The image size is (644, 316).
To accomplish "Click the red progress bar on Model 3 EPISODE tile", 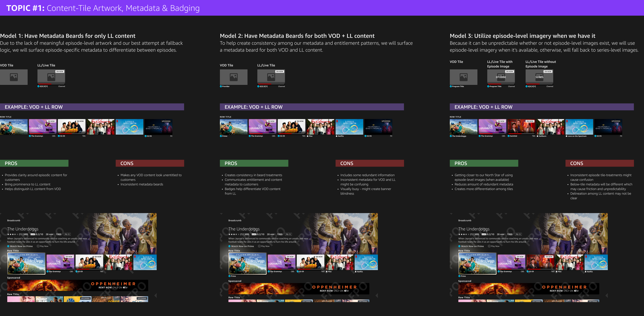I will pyautogui.click(x=495, y=84).
